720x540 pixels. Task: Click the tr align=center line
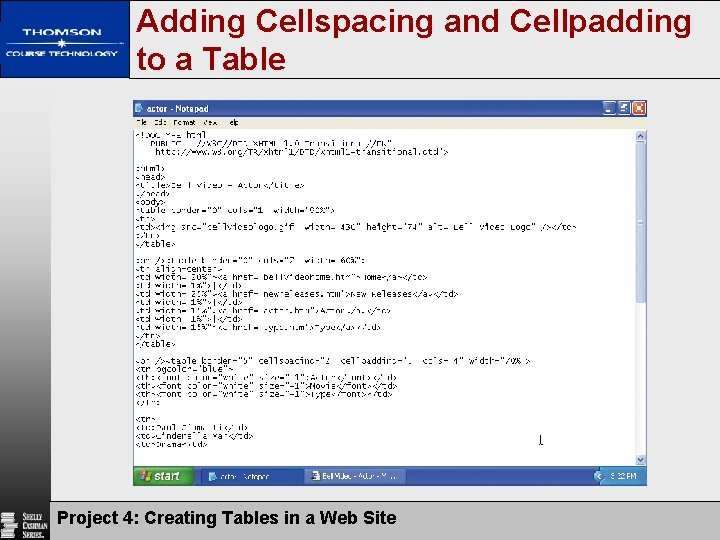(x=179, y=269)
